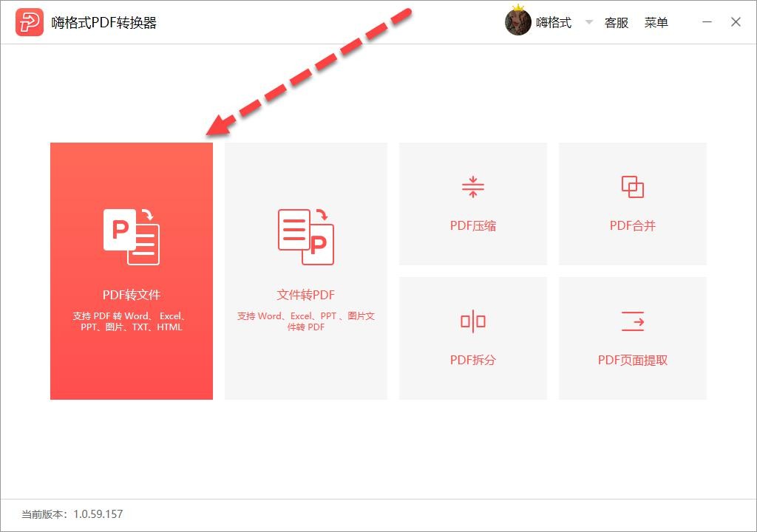The width and height of the screenshot is (757, 532).
Task: Click the PDF页面提取 extract arrow icon
Action: pos(633,321)
